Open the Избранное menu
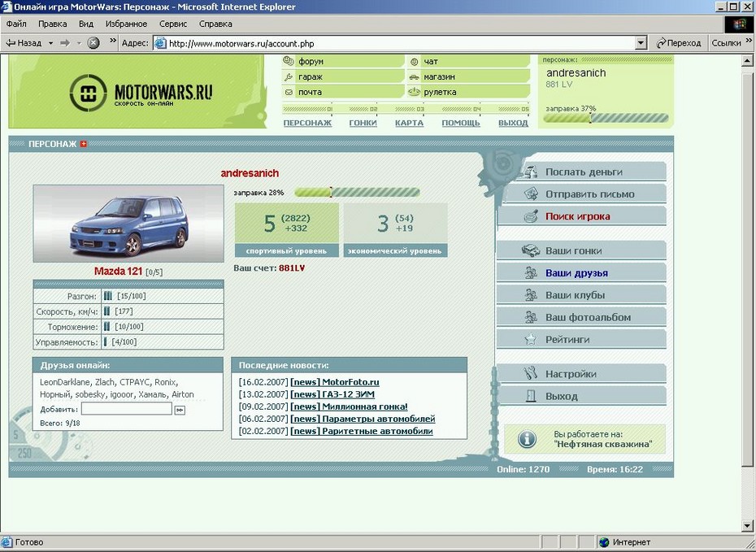Viewport: 756px width, 552px height. [126, 24]
